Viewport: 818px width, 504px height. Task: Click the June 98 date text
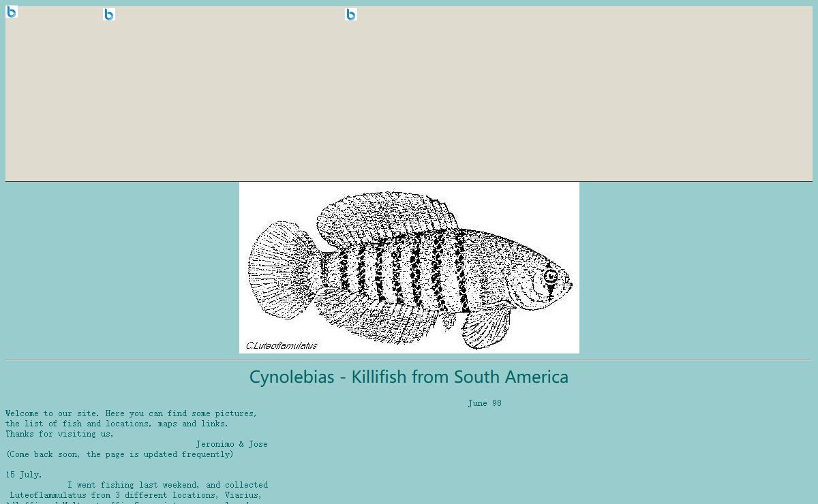coord(485,403)
